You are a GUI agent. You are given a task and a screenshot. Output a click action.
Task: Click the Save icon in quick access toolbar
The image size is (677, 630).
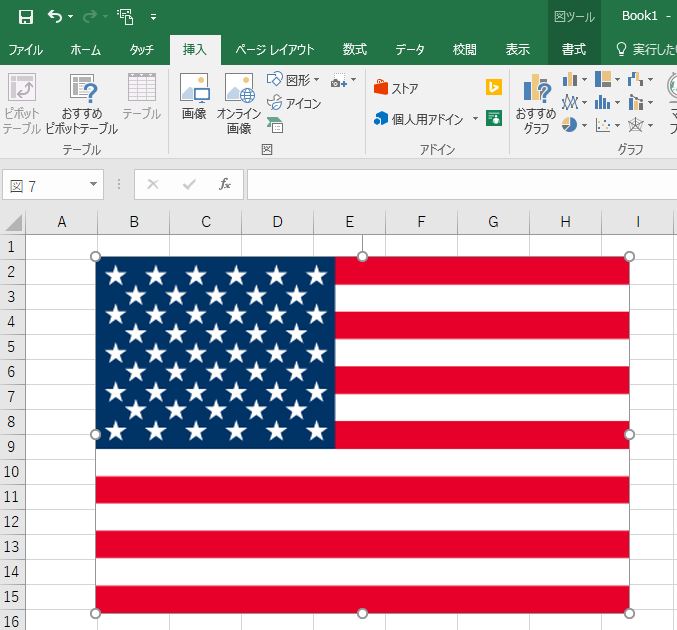26,17
